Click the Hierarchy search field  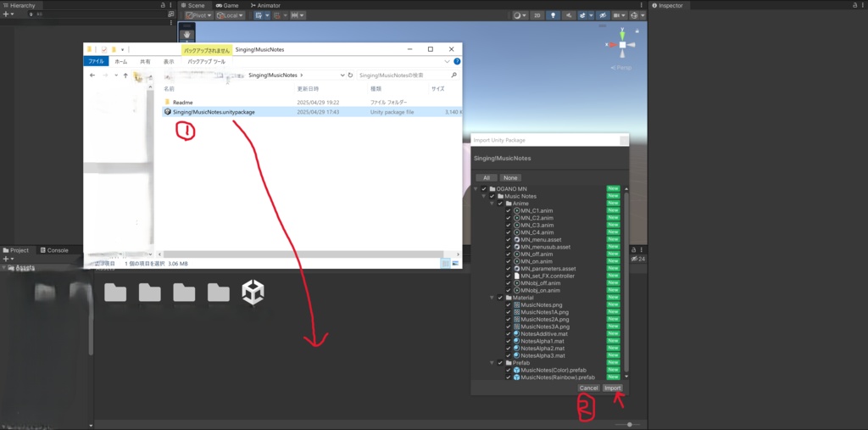coord(97,14)
